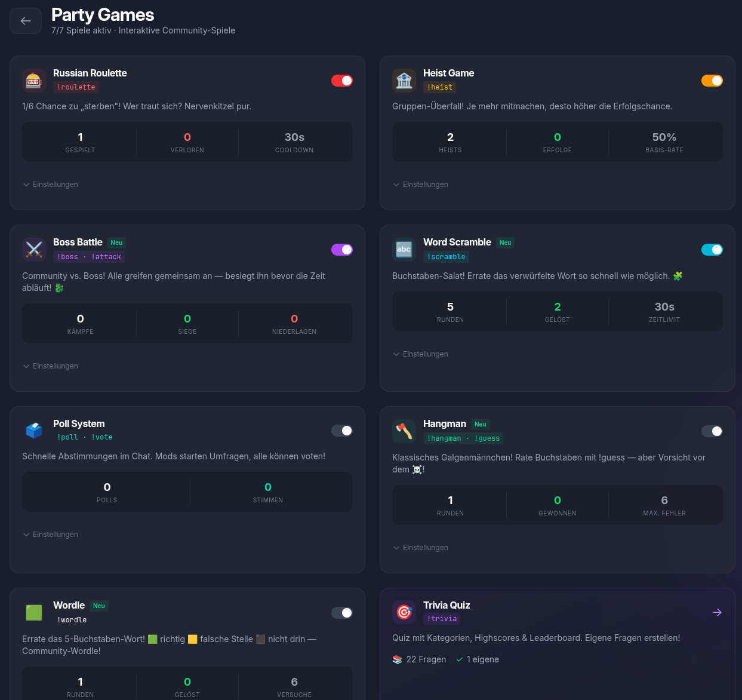This screenshot has height=700, width=742.
Task: Select the Poll System chart icon
Action: [x=34, y=430]
